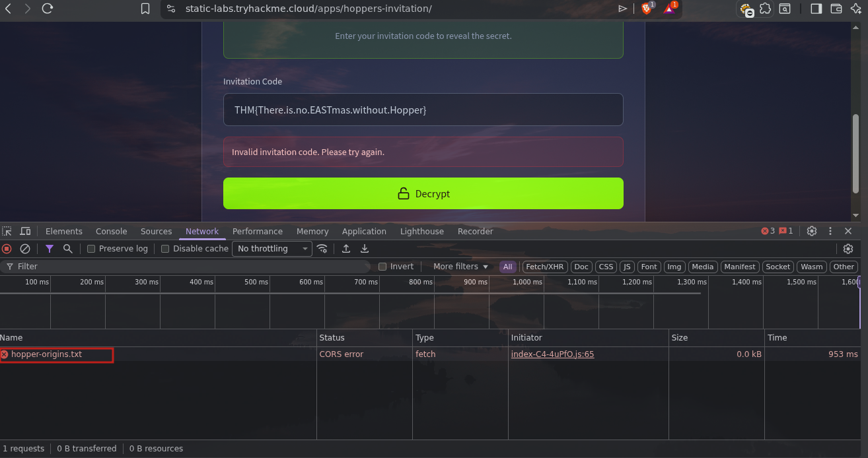Toggle the device toolbar icon
The width and height of the screenshot is (868, 458).
[25, 231]
